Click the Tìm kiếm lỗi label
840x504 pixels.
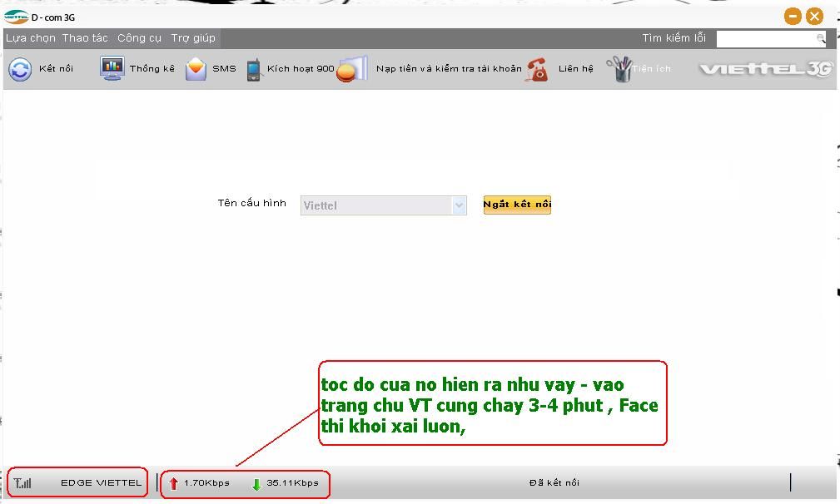point(674,38)
